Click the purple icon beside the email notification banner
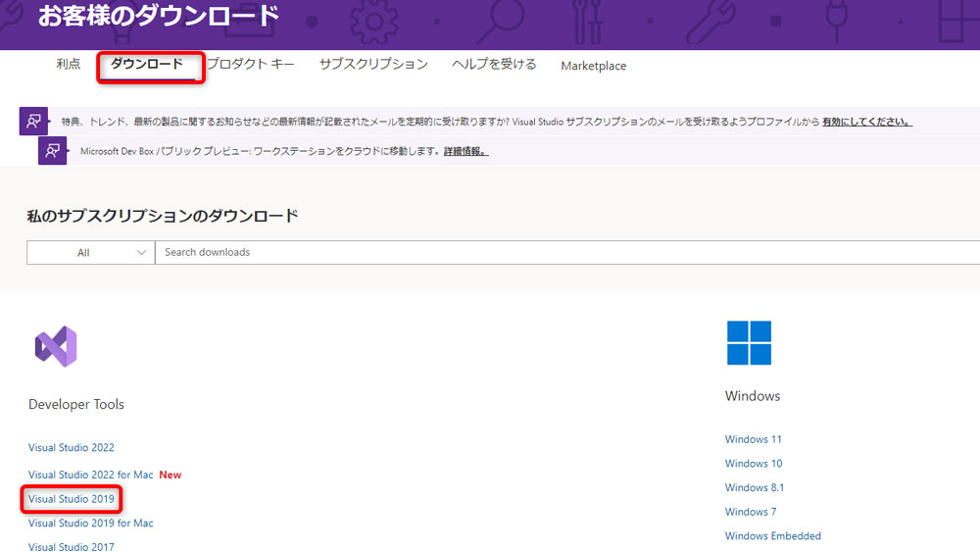 click(x=33, y=121)
